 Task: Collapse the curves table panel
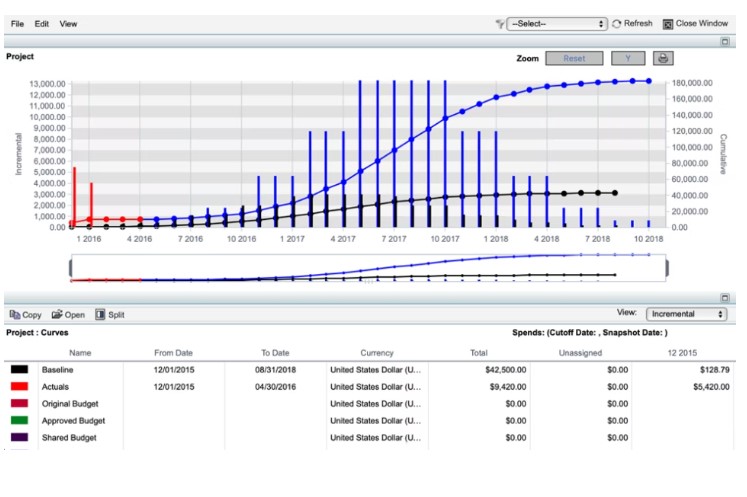tap(725, 298)
